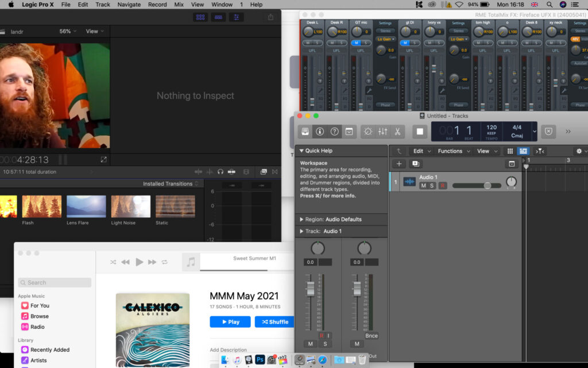
Task: Unmute the GT mic channel in TotalMix
Action: coord(355,43)
